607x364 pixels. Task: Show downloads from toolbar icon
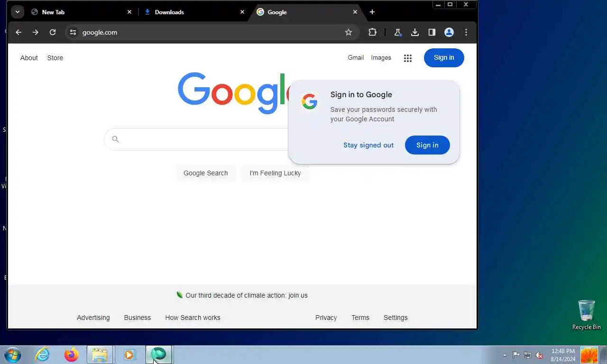(415, 32)
